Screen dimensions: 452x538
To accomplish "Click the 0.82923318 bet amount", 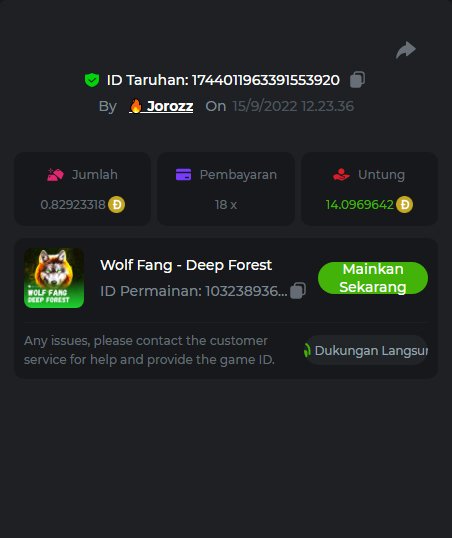I will click(73, 205).
